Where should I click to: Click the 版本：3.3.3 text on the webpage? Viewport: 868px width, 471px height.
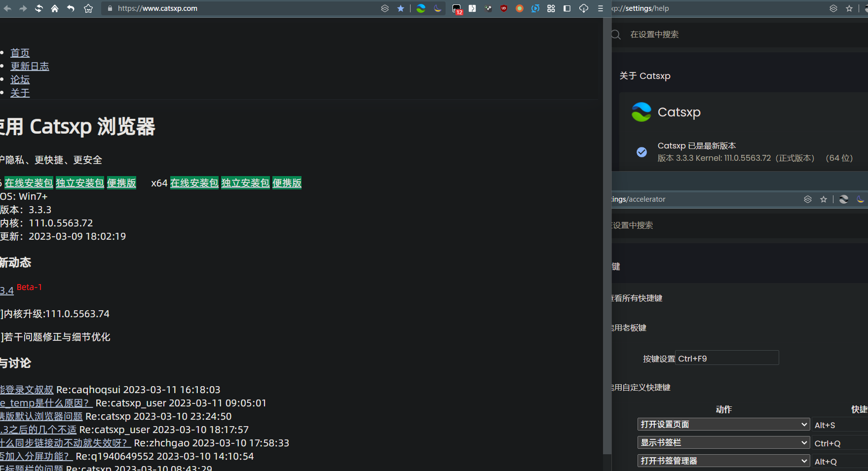26,210
